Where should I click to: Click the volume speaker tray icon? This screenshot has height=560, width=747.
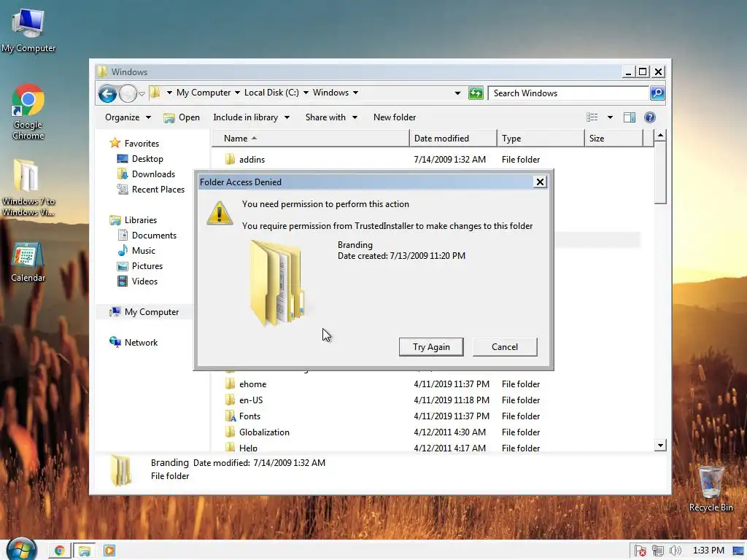675,551
